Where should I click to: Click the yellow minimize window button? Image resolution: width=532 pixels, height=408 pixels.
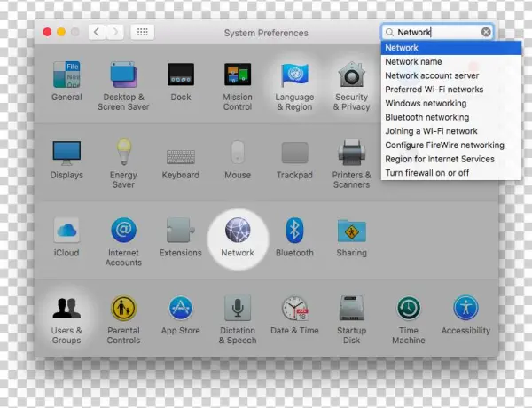pyautogui.click(x=61, y=32)
